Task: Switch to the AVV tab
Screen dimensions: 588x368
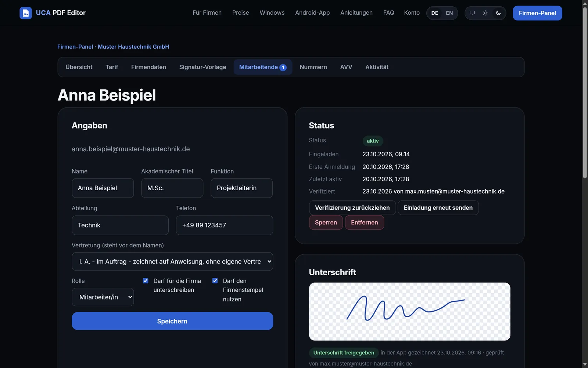Action: (x=346, y=67)
